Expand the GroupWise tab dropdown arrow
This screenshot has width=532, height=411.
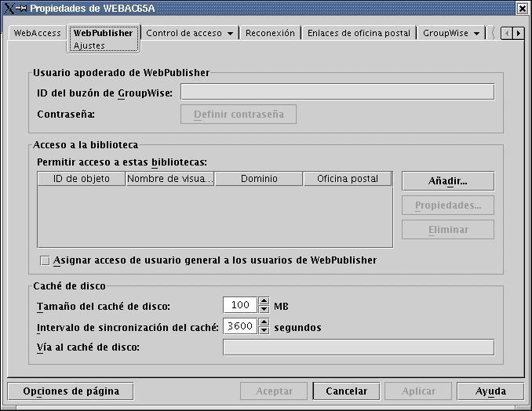[x=477, y=34]
